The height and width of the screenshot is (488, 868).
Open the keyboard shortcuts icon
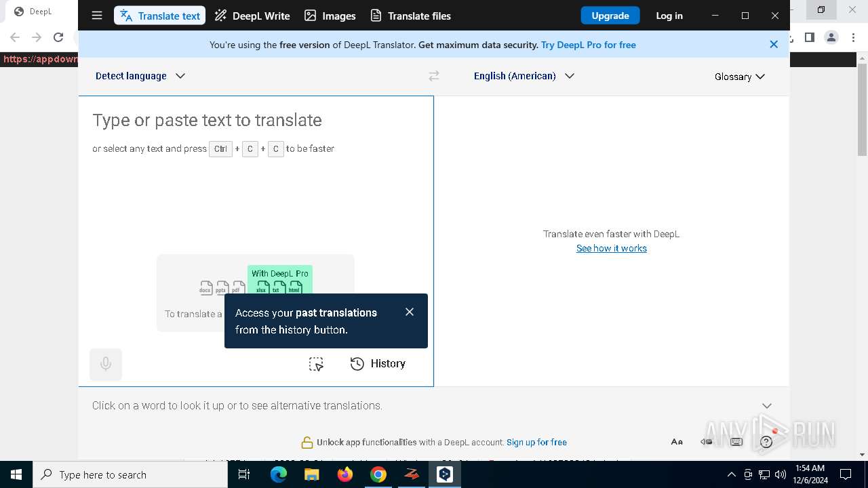736,442
